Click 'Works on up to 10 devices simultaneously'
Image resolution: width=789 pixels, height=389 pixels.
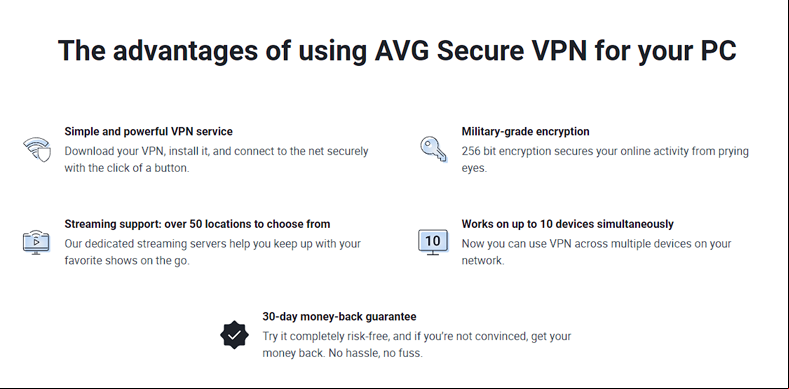tap(568, 224)
